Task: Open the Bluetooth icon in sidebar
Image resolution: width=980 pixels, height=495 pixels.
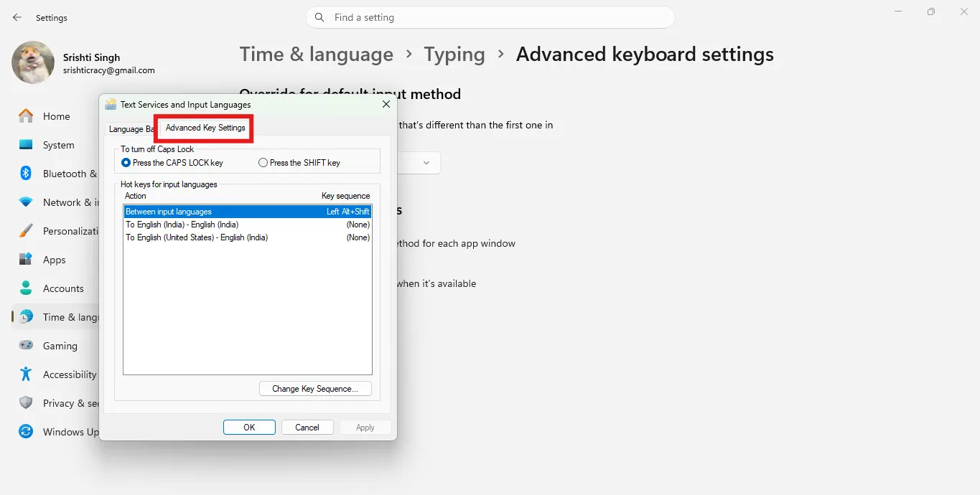Action: coord(26,174)
